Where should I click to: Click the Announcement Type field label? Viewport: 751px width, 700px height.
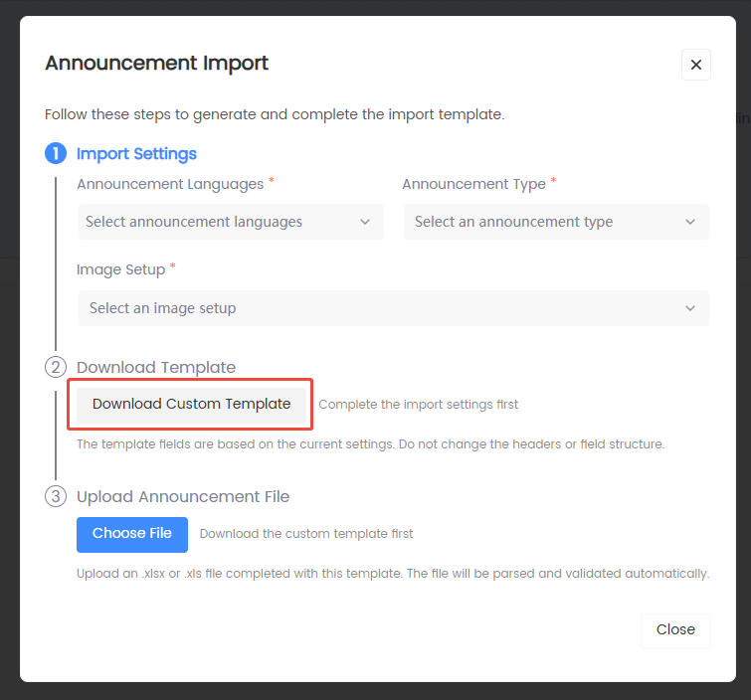[x=473, y=184]
